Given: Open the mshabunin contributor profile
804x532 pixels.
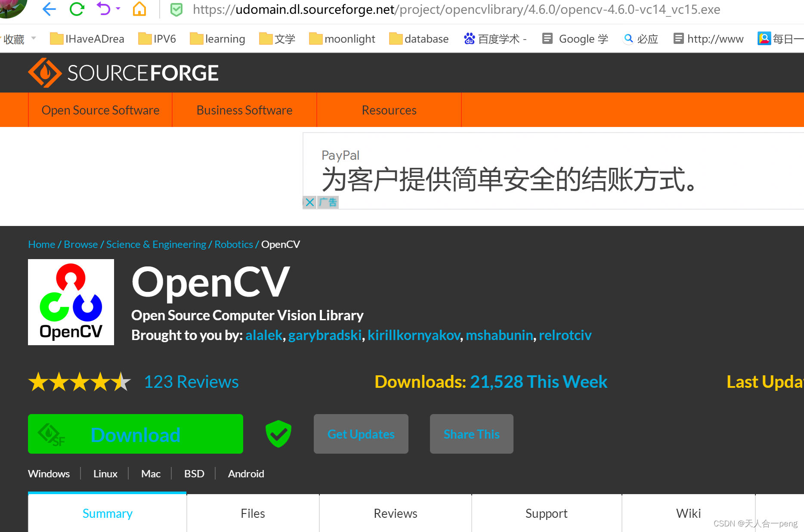Looking at the screenshot, I should coord(499,335).
